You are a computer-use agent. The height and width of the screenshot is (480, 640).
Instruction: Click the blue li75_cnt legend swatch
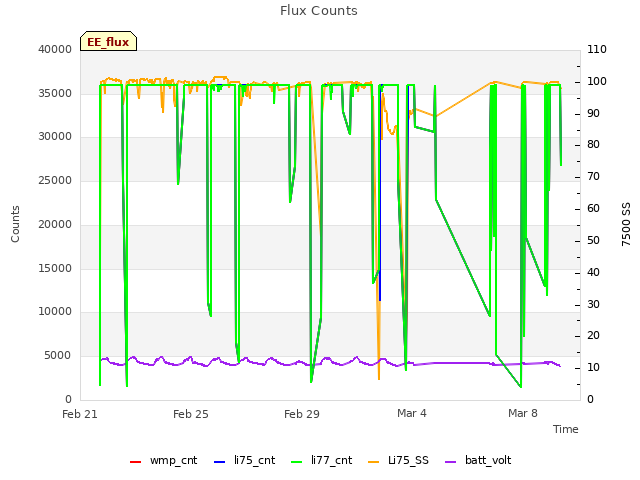[x=220, y=462]
